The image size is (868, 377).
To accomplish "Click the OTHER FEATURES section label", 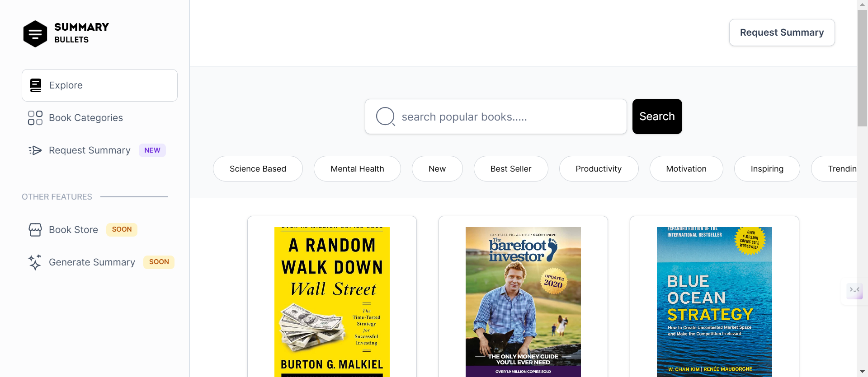I will (57, 197).
